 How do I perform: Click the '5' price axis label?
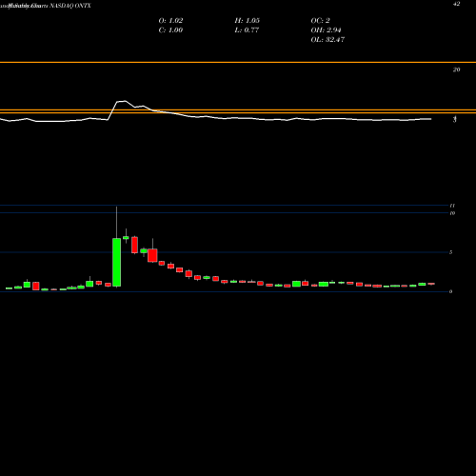[451, 252]
